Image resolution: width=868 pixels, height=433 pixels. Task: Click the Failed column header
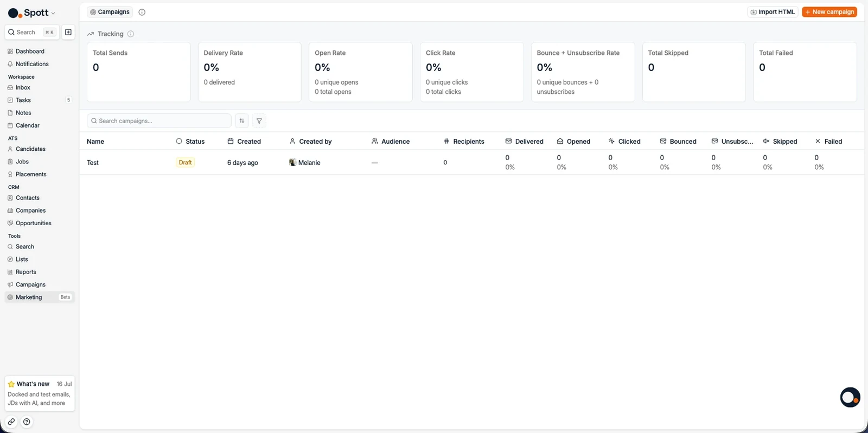coord(828,142)
